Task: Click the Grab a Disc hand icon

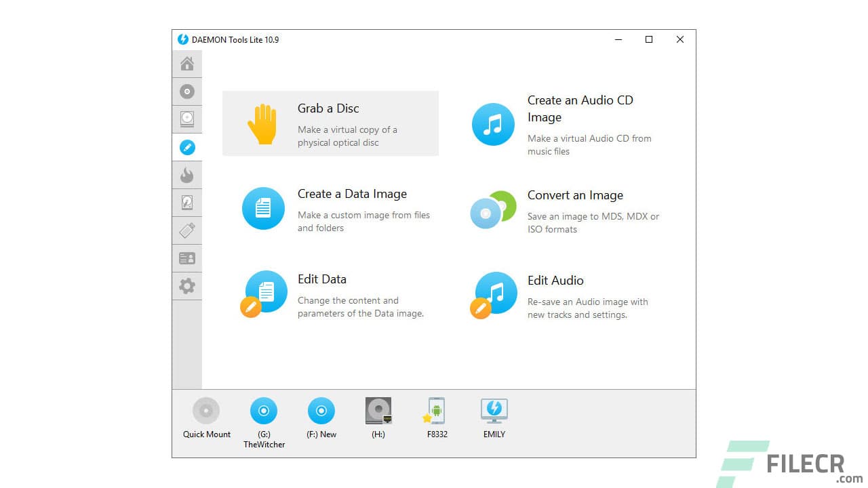Action: pyautogui.click(x=263, y=123)
